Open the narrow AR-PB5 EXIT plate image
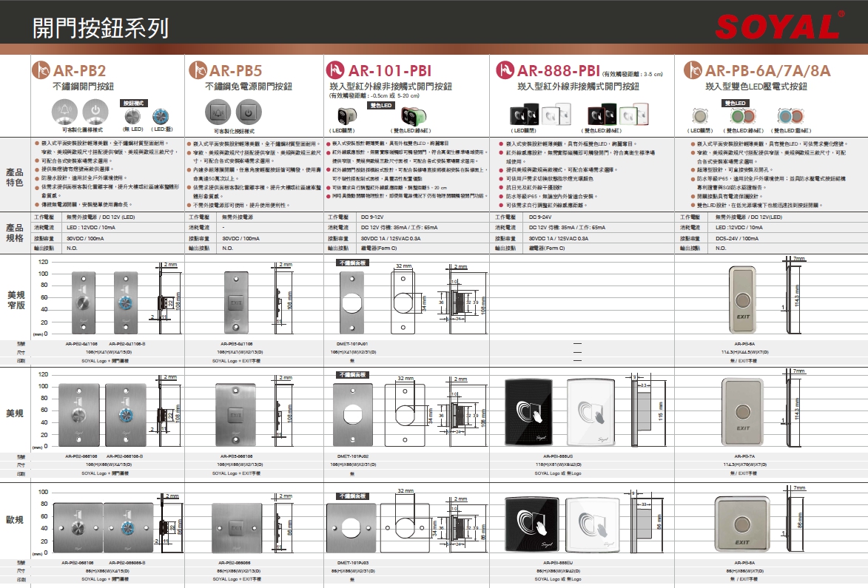 click(x=236, y=303)
